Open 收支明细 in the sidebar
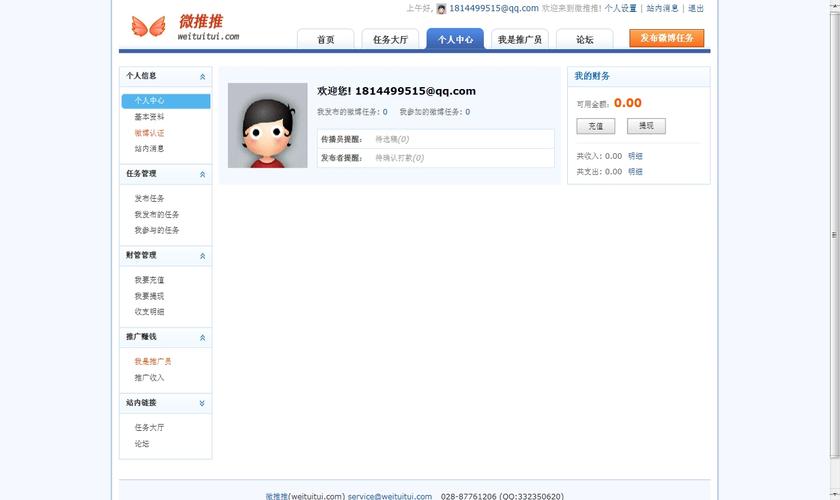This screenshot has height=500, width=840. pos(149,311)
